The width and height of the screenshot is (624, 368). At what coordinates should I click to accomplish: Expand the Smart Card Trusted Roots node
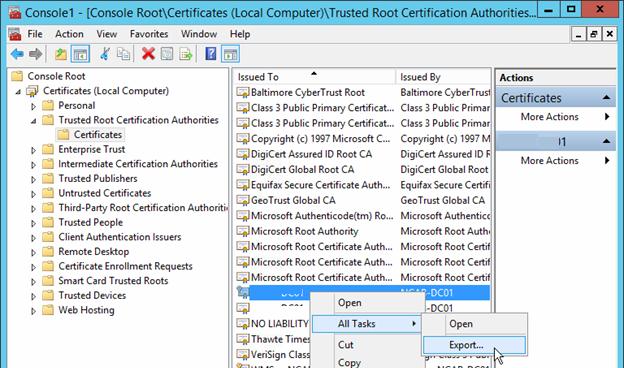click(x=33, y=281)
